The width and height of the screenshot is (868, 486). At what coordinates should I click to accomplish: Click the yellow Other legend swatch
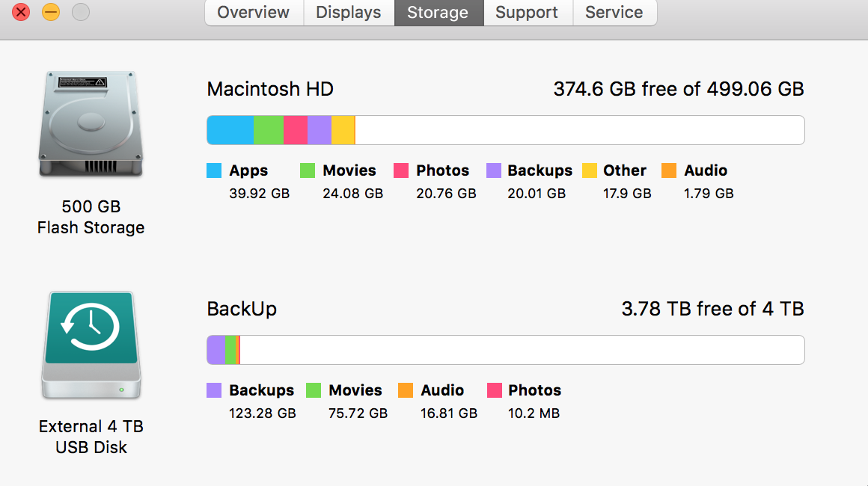[x=590, y=170]
